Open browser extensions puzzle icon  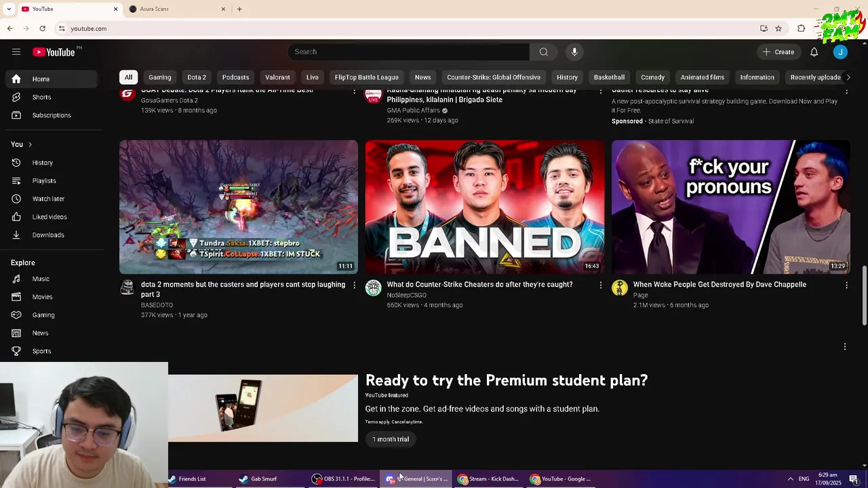click(x=801, y=28)
